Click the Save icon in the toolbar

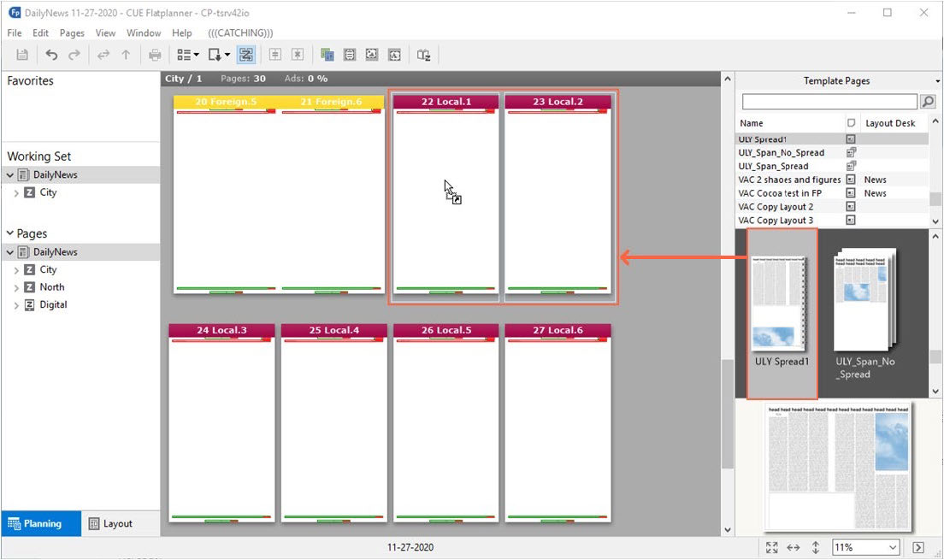coord(22,55)
